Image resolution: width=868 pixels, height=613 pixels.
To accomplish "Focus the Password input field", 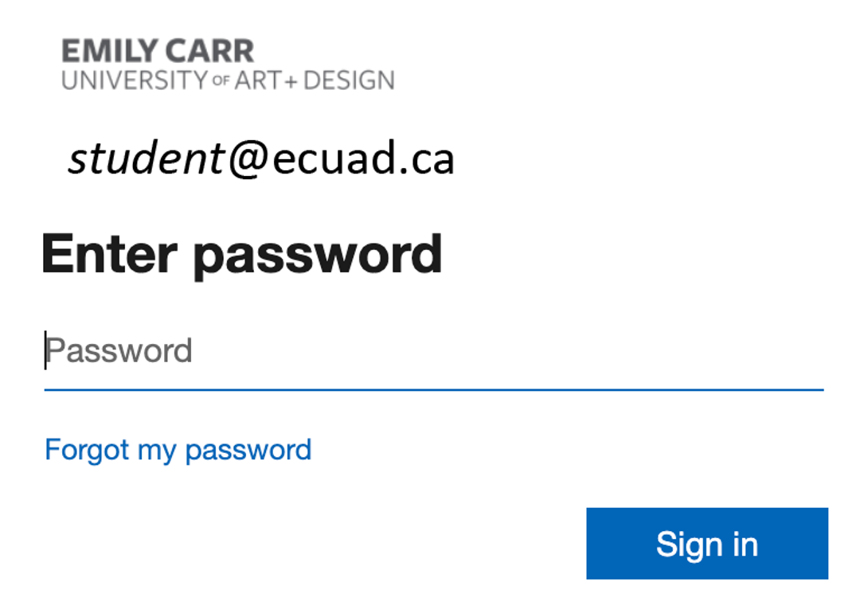I will point(434,351).
